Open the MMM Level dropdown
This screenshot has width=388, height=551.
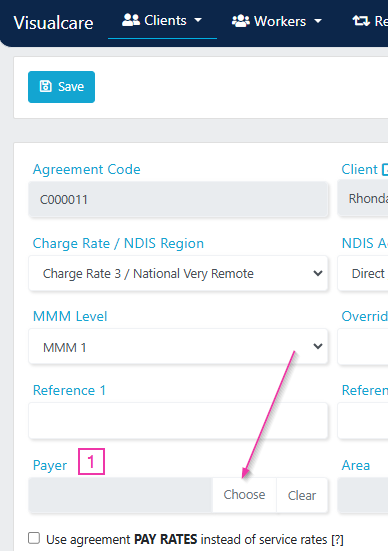[x=178, y=347]
